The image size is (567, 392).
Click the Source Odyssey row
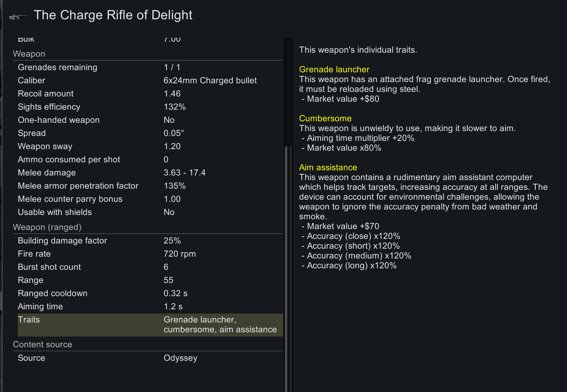pyautogui.click(x=150, y=358)
